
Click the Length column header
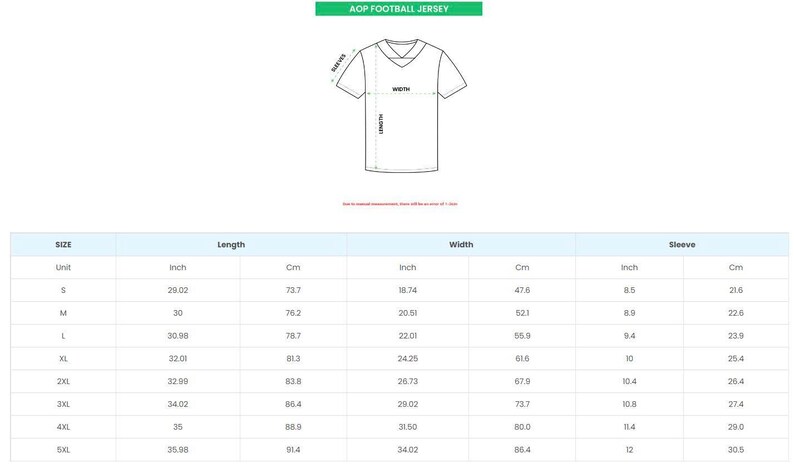(x=231, y=245)
